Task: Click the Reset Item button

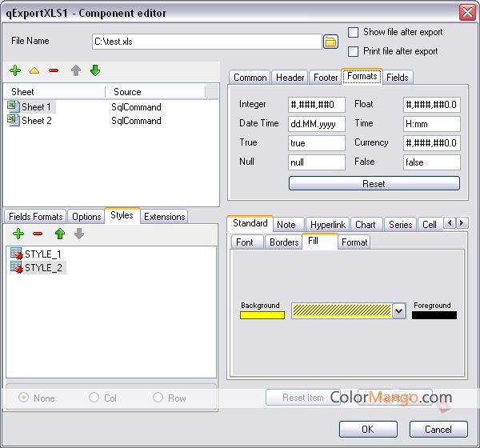Action: [x=302, y=398]
